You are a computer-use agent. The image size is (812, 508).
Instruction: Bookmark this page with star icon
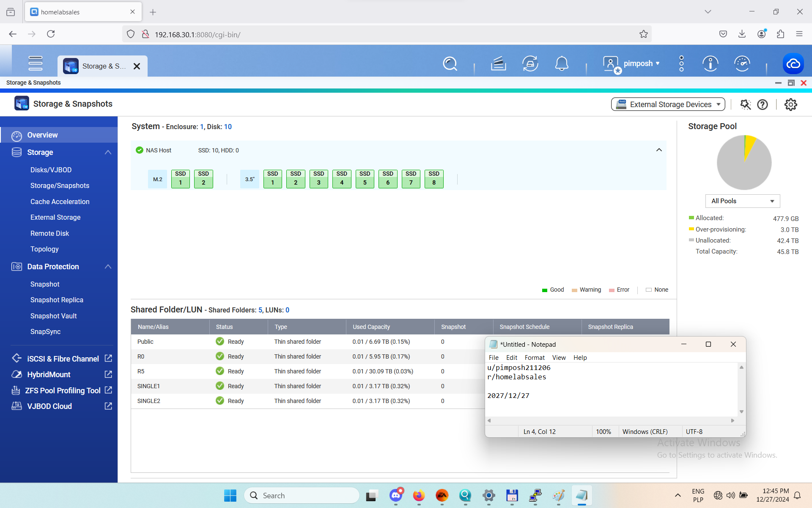point(643,34)
